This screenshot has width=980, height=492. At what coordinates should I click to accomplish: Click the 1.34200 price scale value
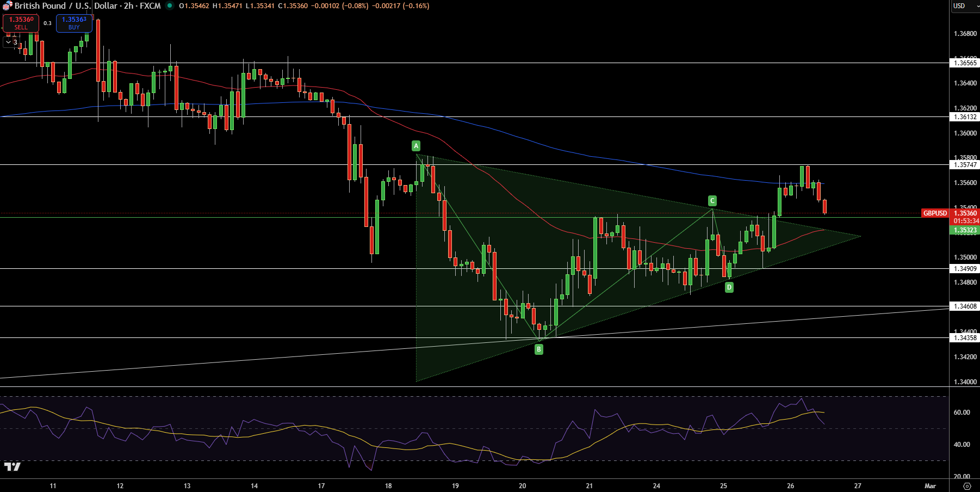(x=965, y=357)
